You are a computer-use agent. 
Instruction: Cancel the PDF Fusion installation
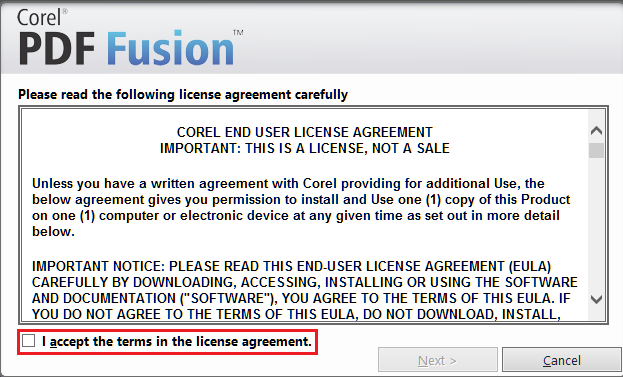click(x=562, y=360)
